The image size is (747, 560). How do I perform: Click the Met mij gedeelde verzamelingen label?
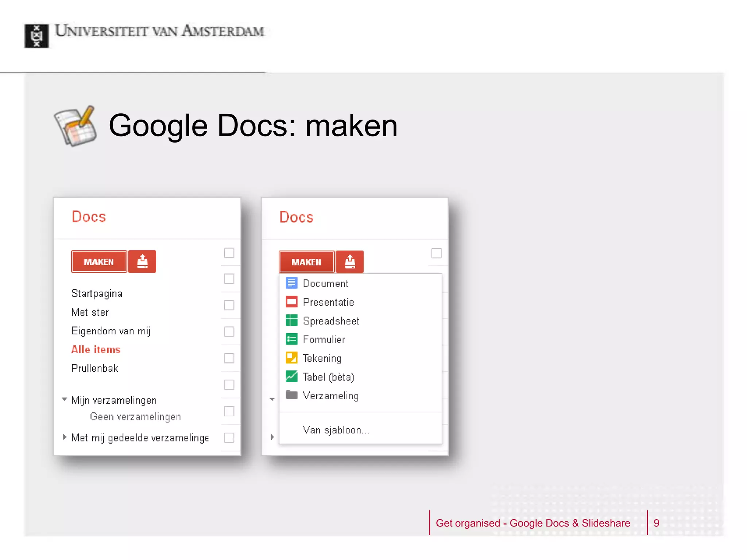pyautogui.click(x=140, y=437)
